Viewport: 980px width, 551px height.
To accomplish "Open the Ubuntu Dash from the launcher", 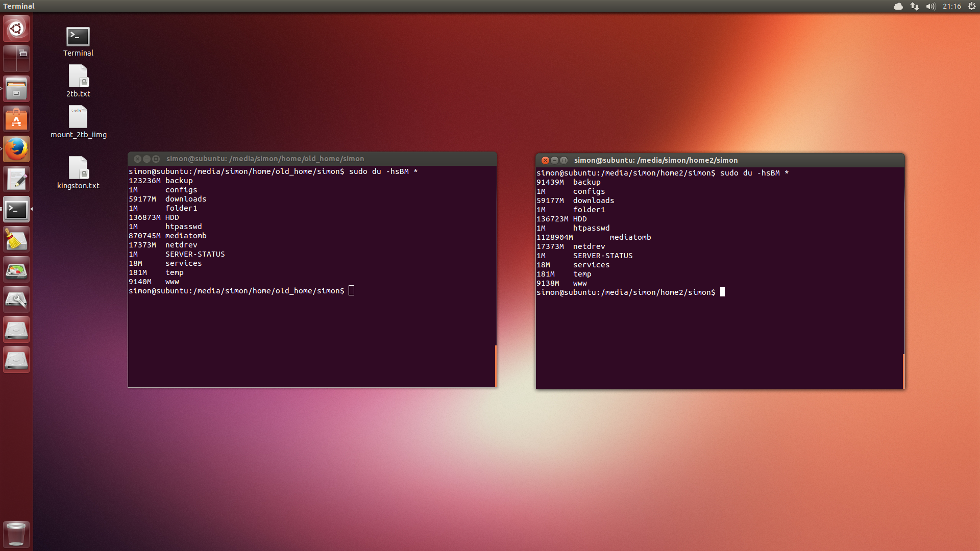I will point(16,29).
